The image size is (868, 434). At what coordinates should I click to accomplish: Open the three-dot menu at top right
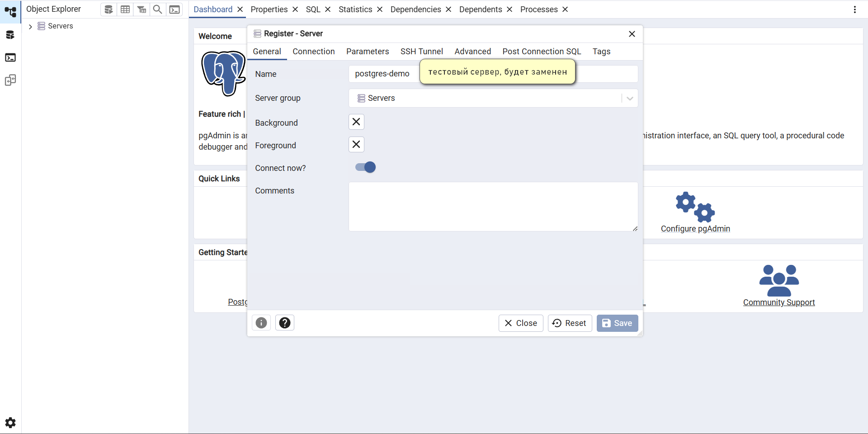[x=855, y=9]
